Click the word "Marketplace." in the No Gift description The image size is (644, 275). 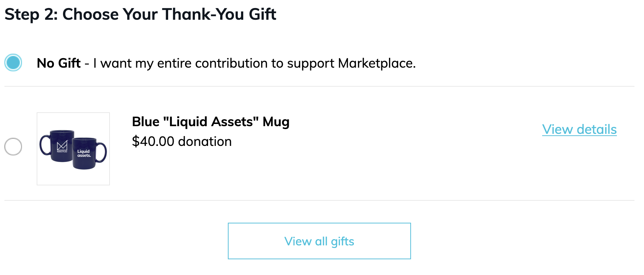[x=377, y=63]
